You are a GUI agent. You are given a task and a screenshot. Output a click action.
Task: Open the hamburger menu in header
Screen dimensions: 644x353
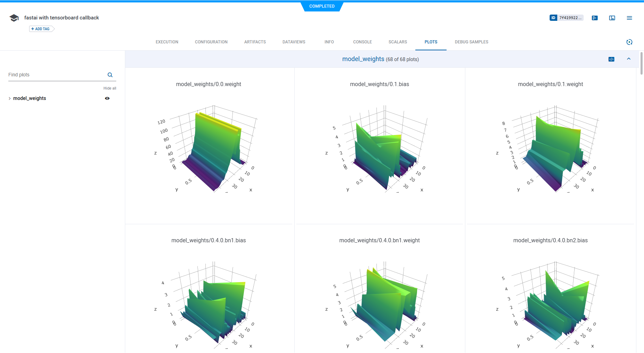coord(629,18)
